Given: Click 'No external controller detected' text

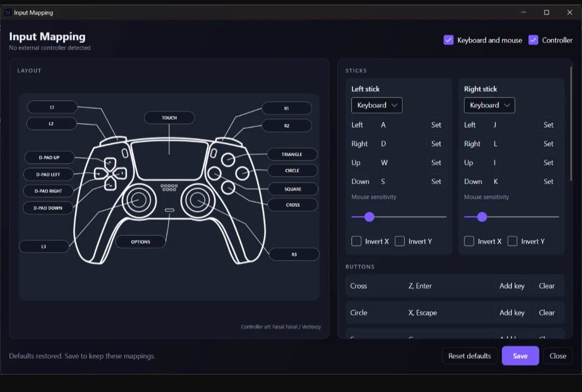Looking at the screenshot, I should click(50, 48).
